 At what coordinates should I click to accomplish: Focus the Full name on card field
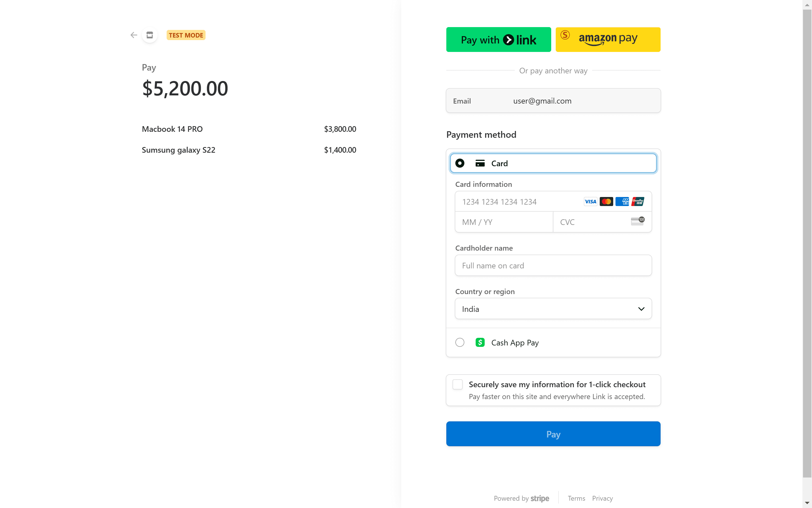tap(553, 265)
